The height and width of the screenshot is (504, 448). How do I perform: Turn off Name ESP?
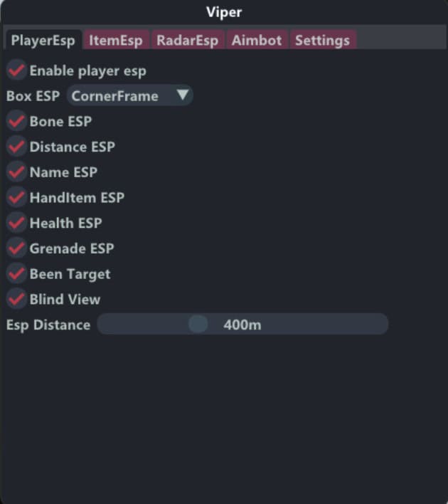(16, 172)
